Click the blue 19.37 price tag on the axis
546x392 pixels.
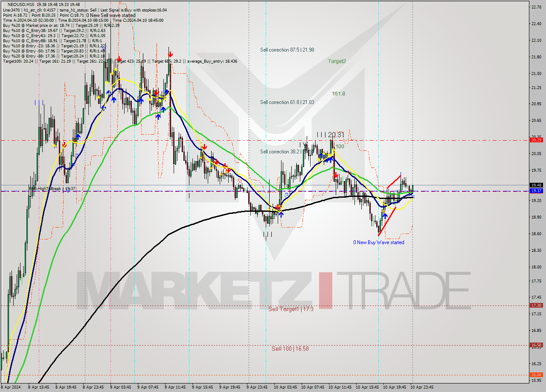(x=536, y=191)
